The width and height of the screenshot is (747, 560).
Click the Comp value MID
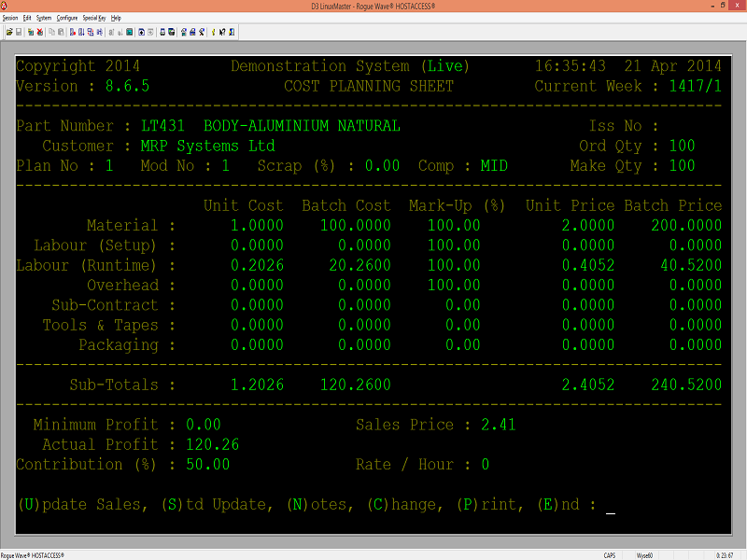click(x=494, y=166)
